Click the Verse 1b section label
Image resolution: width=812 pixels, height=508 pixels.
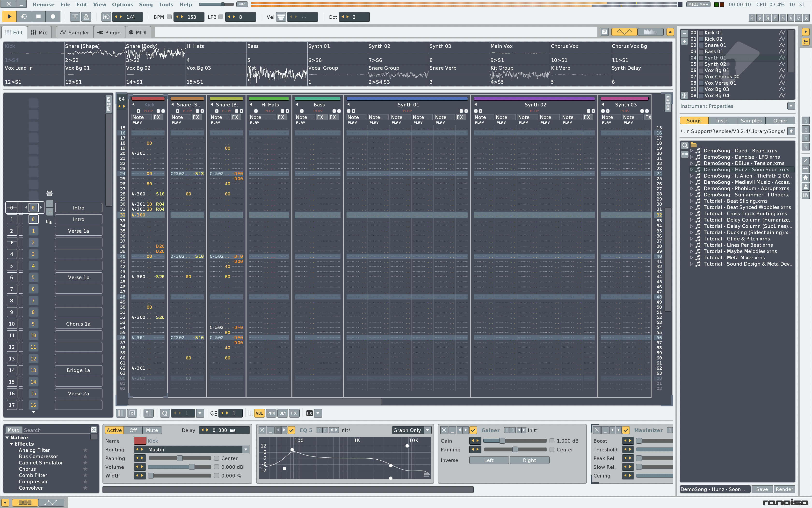click(x=79, y=277)
